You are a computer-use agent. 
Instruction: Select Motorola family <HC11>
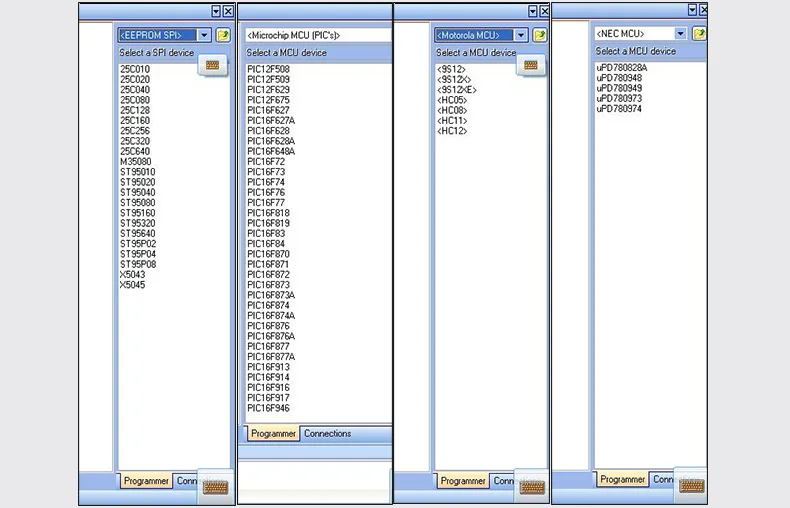tap(452, 120)
